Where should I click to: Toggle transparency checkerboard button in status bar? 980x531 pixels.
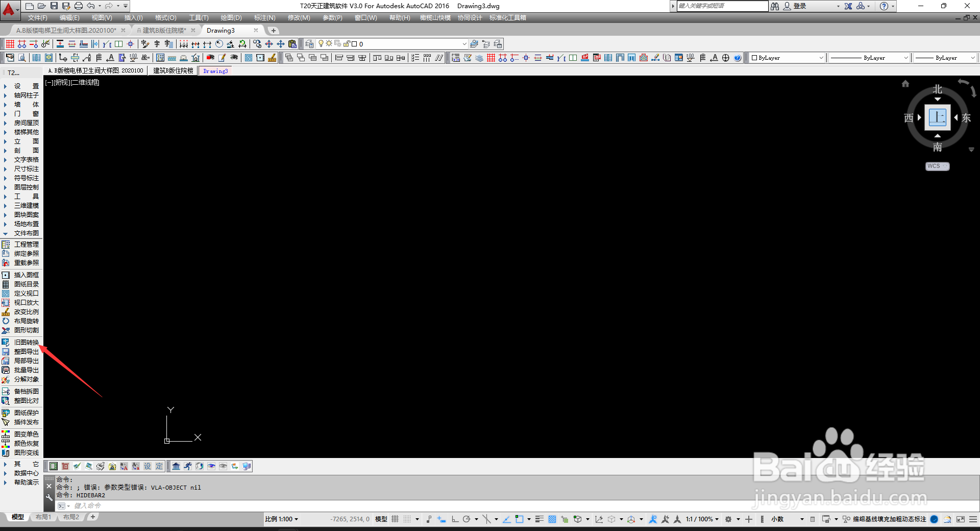click(552, 519)
